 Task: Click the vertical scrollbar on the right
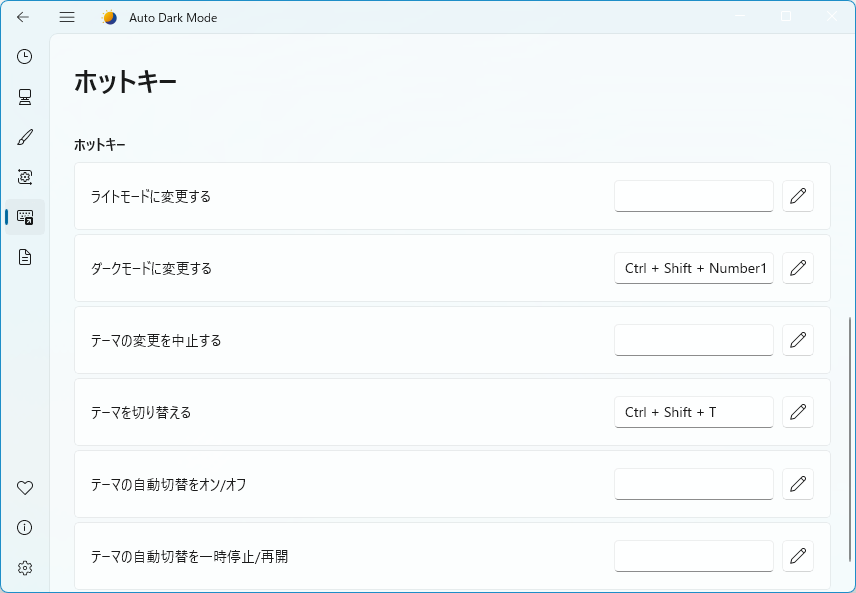point(851,440)
